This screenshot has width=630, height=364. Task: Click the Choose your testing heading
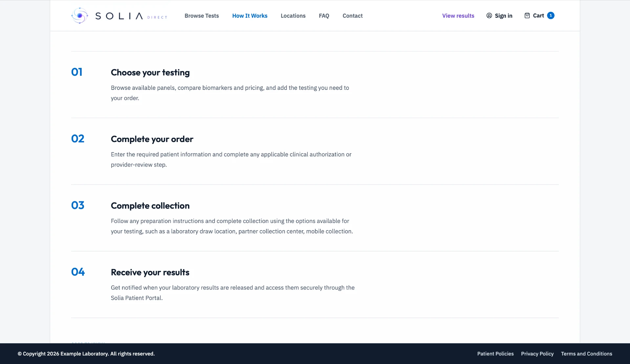tap(150, 72)
